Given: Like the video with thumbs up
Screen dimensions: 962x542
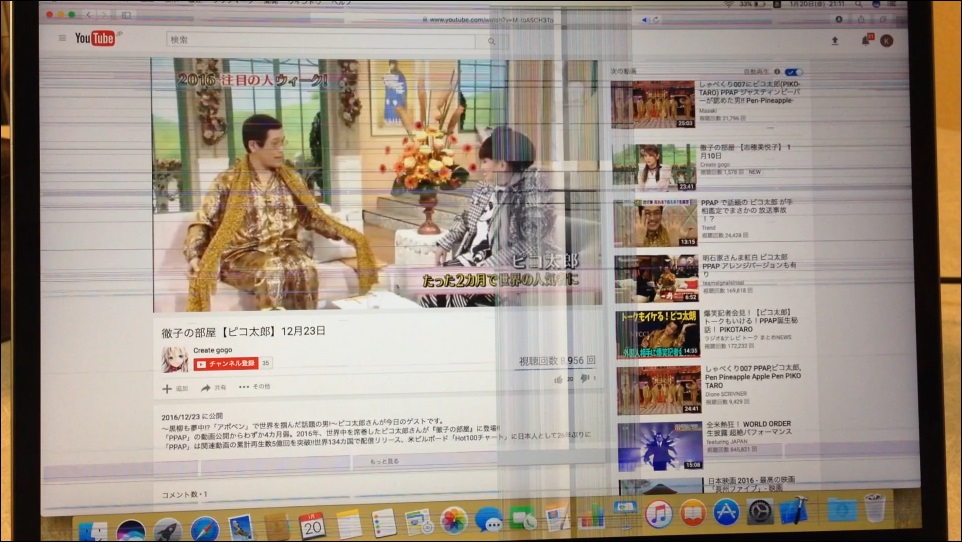Looking at the screenshot, I should 558,380.
